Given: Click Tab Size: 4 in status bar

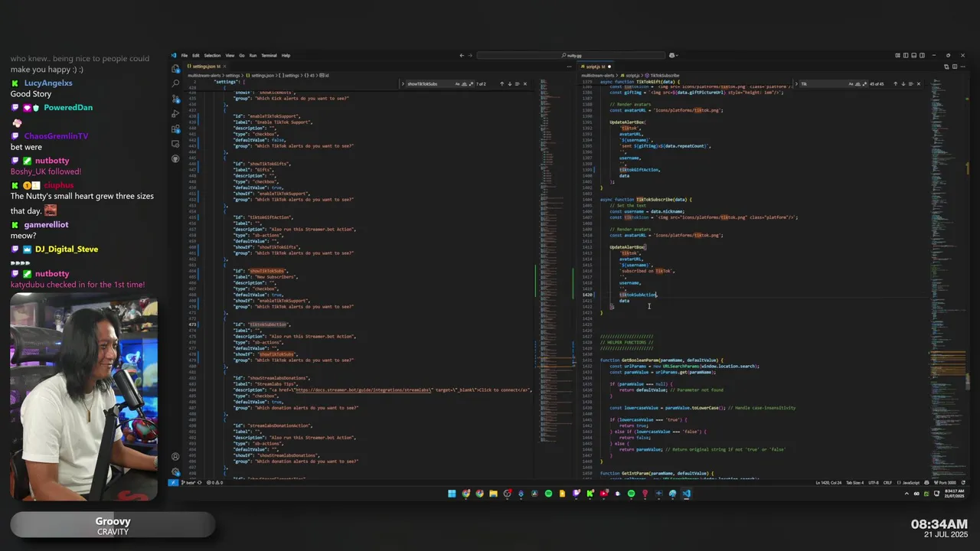Looking at the screenshot, I should click(x=855, y=483).
